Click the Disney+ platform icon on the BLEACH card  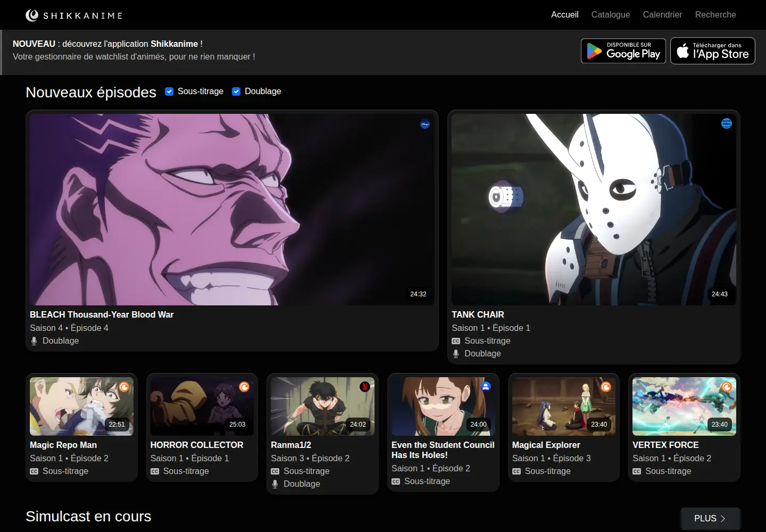[425, 124]
